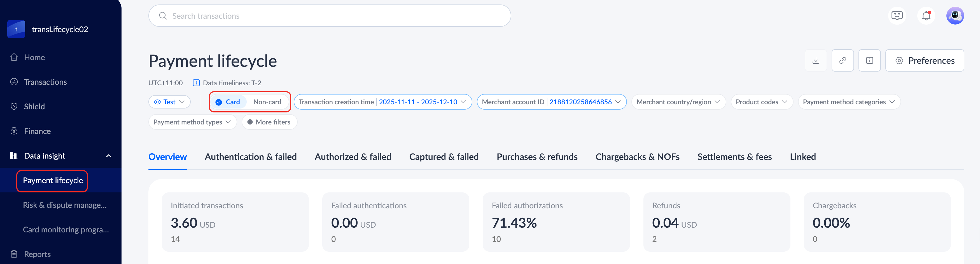Open the Test environment selector
The height and width of the screenshot is (264, 980).
point(169,102)
